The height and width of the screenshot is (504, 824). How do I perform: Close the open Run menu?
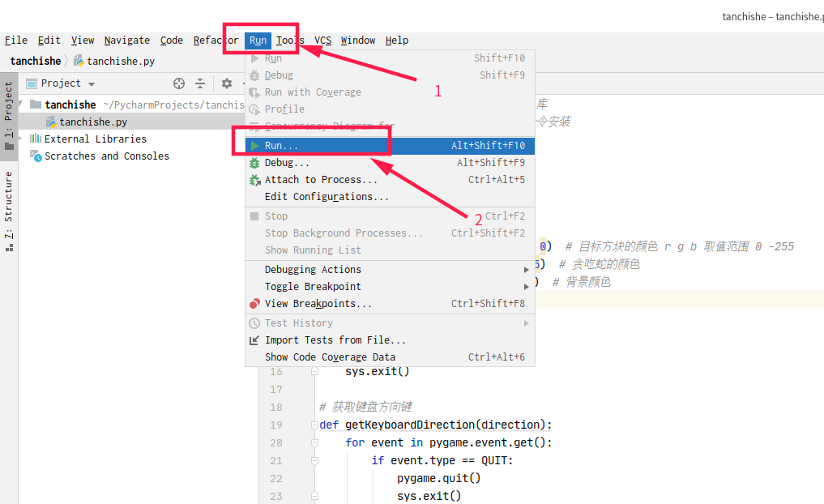pyautogui.click(x=258, y=41)
